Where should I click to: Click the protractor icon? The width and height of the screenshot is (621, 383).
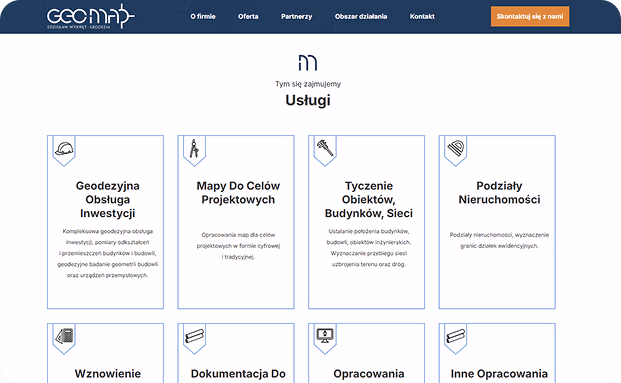tap(456, 148)
